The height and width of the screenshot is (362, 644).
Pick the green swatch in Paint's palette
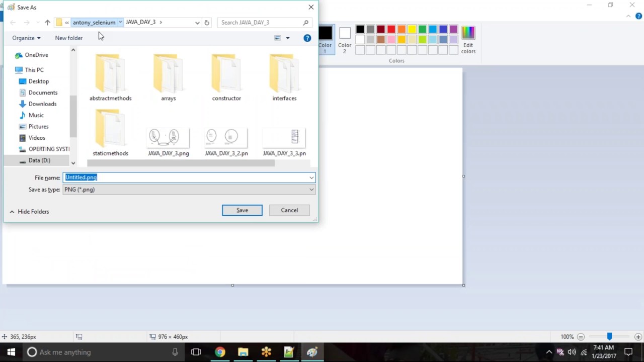coord(422,30)
